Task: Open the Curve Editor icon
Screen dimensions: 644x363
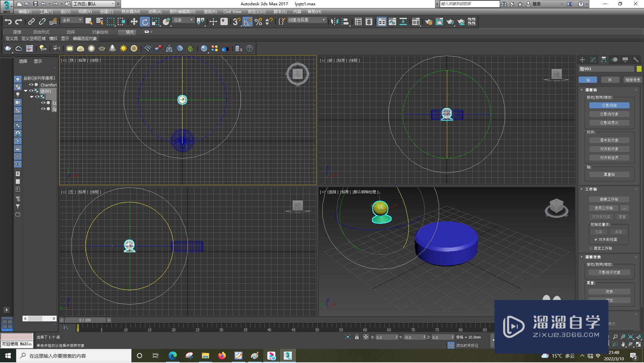Action: 392,22
